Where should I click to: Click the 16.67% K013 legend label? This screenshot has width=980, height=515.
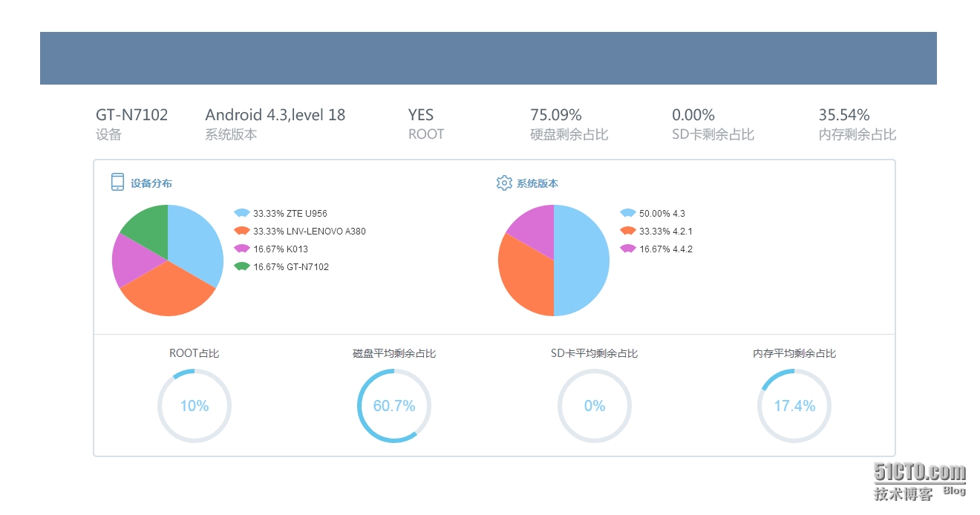(x=280, y=249)
